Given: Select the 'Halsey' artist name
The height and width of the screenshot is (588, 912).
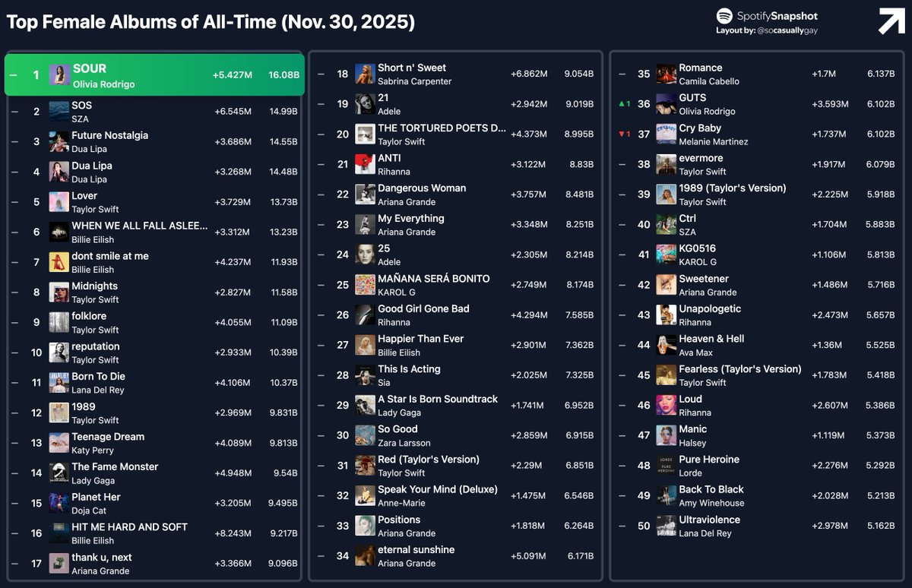Looking at the screenshot, I should coord(692,443).
